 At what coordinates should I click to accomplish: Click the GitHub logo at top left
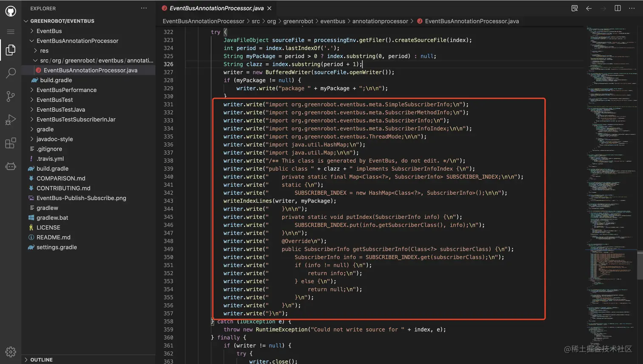10,11
